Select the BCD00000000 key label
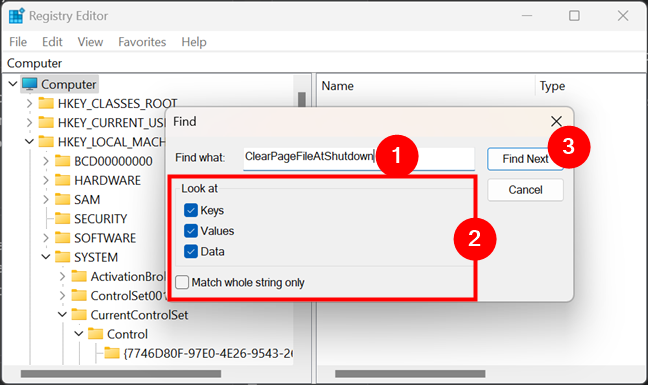This screenshot has width=648, height=385. click(113, 161)
